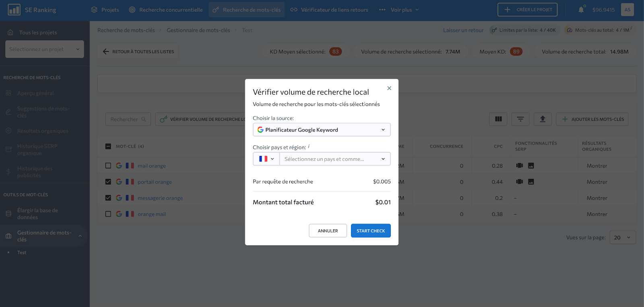Click the home icon beside Tous les projets
Screen dimensions: 644x307
[x=10, y=33]
